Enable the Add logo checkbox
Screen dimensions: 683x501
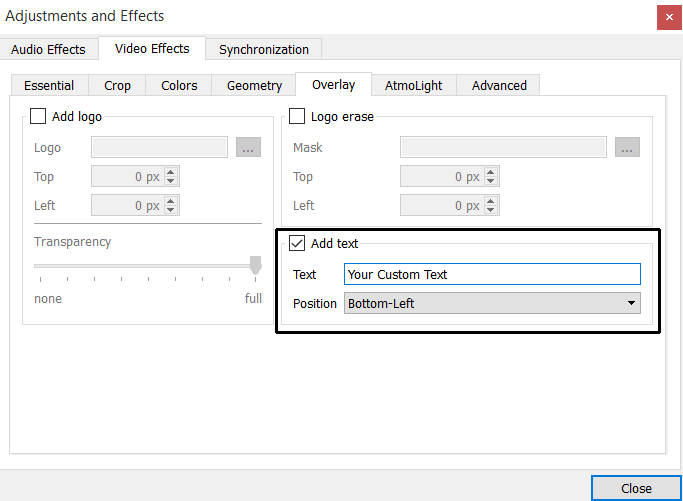38,117
